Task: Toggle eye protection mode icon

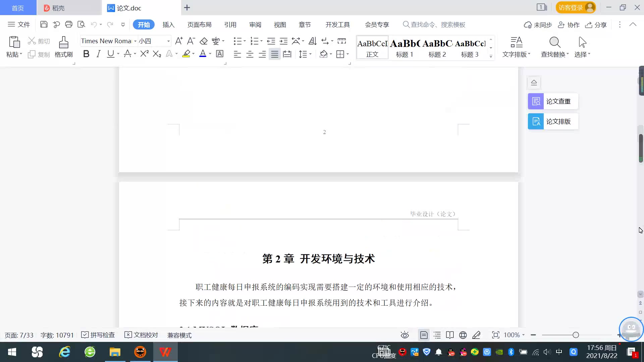Action: (x=405, y=335)
